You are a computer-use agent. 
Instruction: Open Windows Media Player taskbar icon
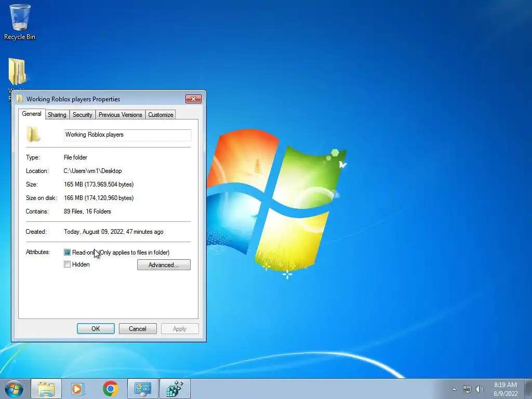click(x=78, y=389)
